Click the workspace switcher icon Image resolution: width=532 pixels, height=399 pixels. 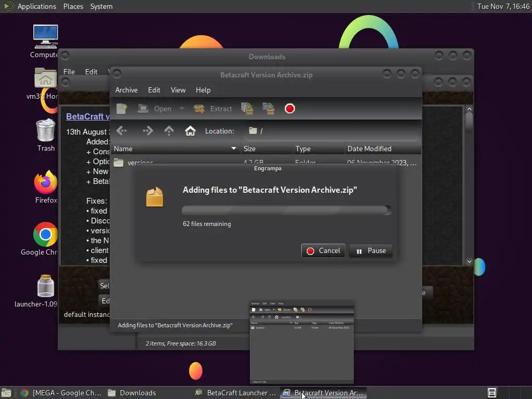pos(491,393)
